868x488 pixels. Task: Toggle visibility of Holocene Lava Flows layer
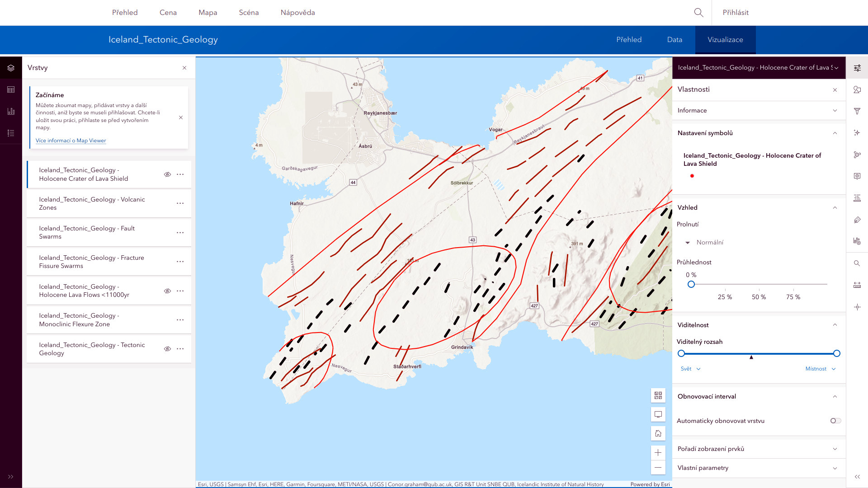pos(167,291)
